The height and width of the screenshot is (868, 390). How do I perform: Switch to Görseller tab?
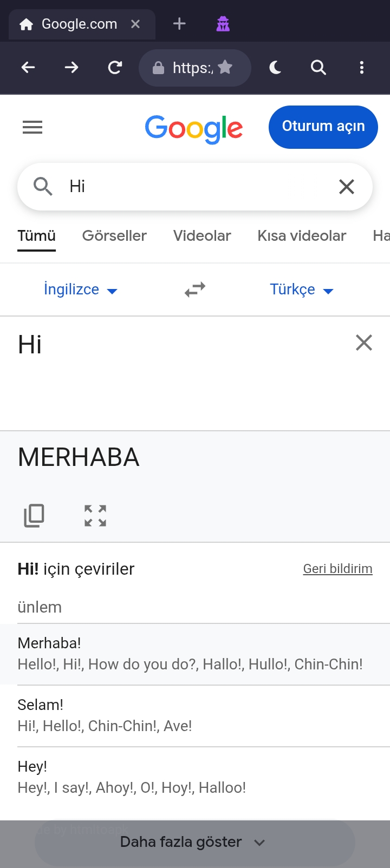tap(114, 236)
